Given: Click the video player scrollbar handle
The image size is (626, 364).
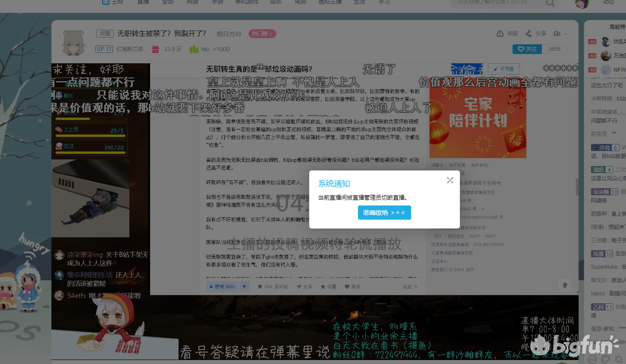Looking at the screenshot, I should click(576, 187).
